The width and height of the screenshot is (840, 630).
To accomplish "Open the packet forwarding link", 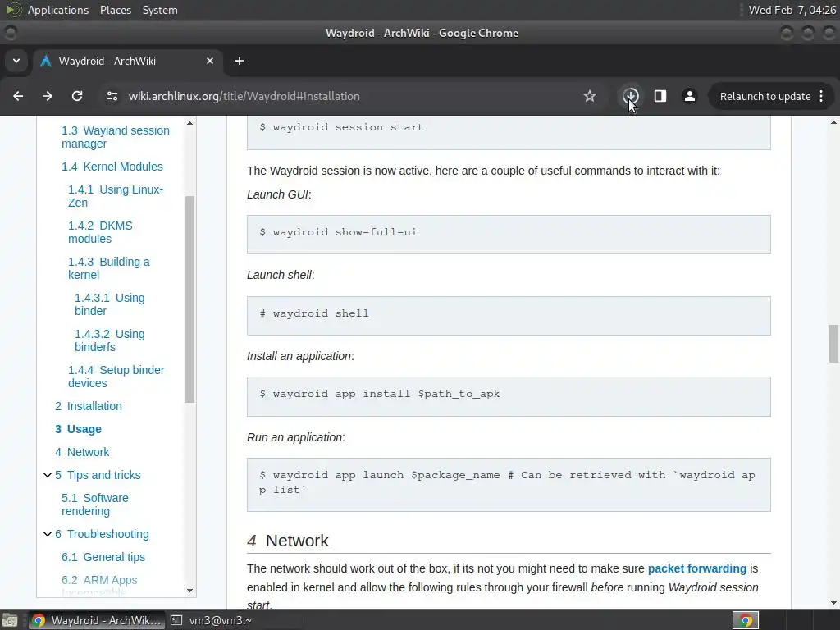I will tap(696, 568).
